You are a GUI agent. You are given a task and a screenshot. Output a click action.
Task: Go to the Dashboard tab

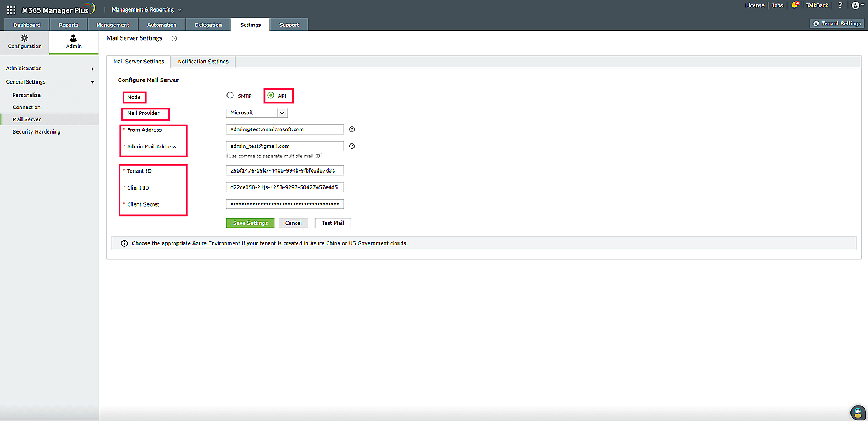point(27,25)
